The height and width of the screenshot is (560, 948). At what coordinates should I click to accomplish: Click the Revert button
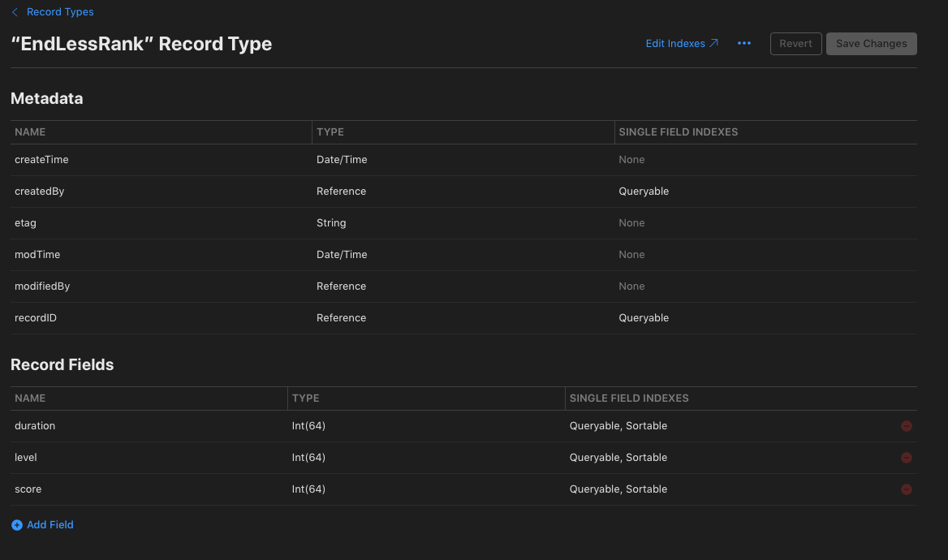(x=795, y=44)
